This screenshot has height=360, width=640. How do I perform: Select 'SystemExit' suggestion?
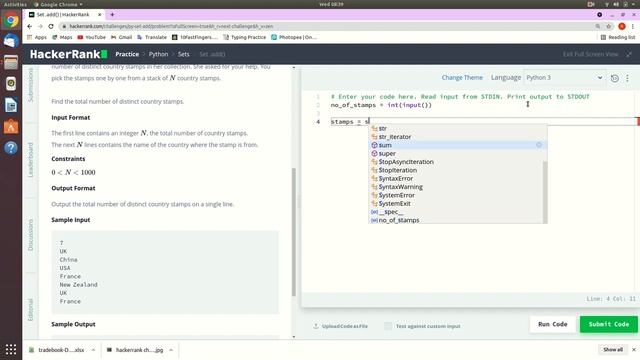457,203
